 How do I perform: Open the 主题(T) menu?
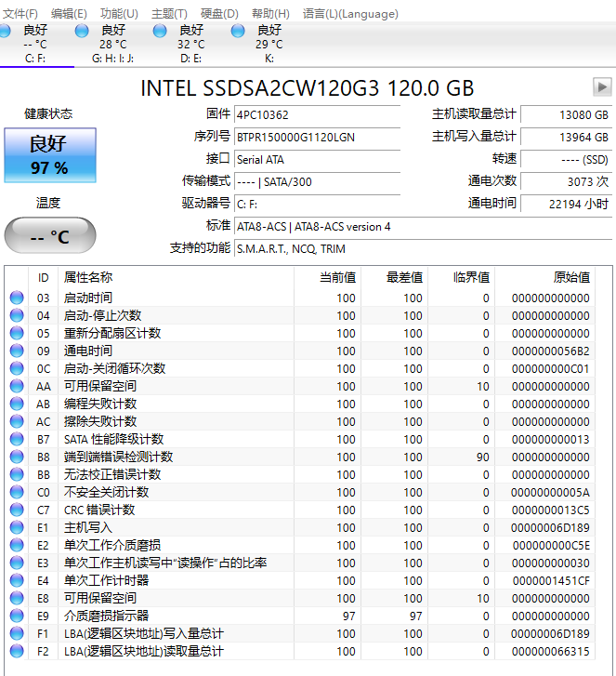[169, 14]
